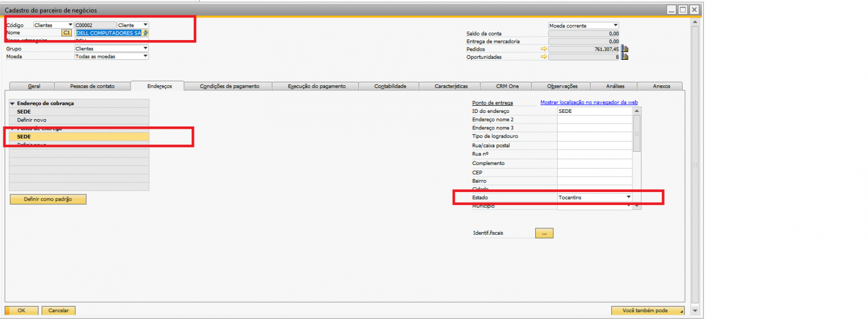Switch to the Geral tab
The image size is (868, 319).
click(x=34, y=86)
